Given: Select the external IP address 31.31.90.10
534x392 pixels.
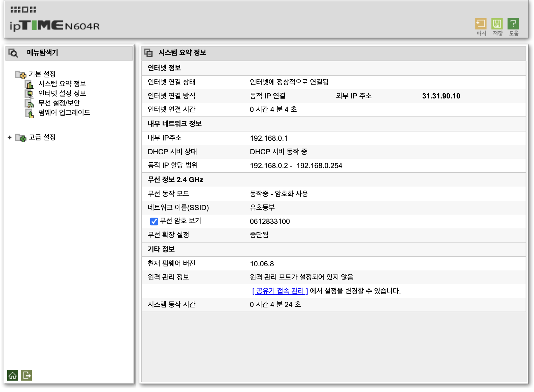Looking at the screenshot, I should click(x=441, y=96).
